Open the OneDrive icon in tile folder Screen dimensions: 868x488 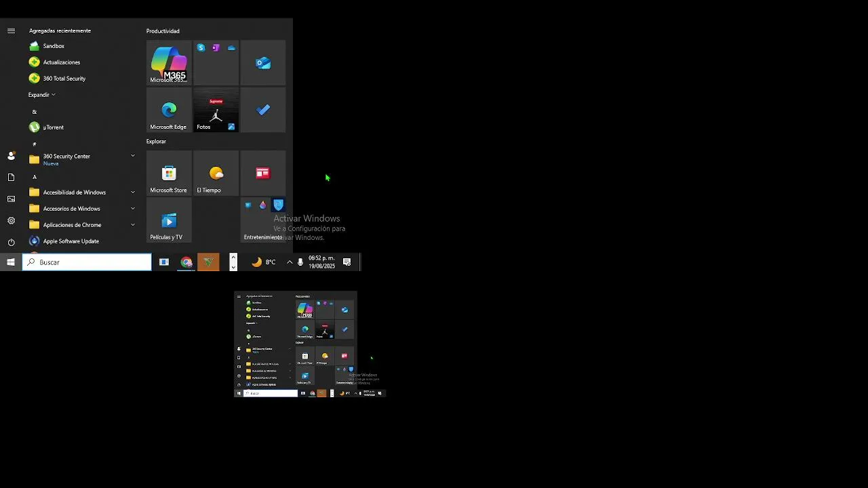click(x=231, y=47)
